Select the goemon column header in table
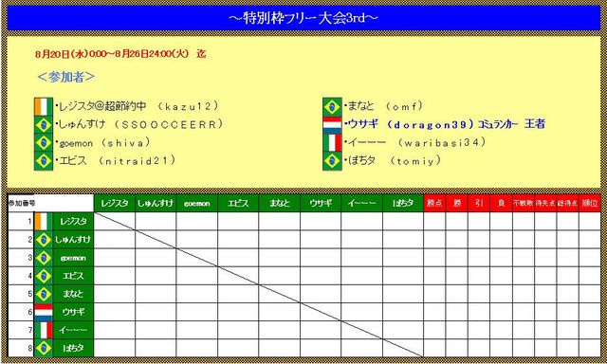The image size is (607, 364). pyautogui.click(x=196, y=203)
